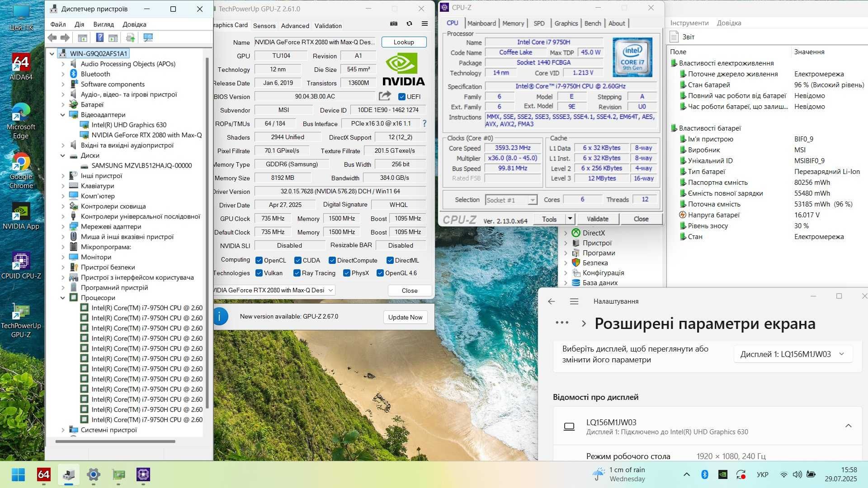Screen dimensions: 868x488
Task: Click Device Manager forward arrow icon
Action: (65, 38)
